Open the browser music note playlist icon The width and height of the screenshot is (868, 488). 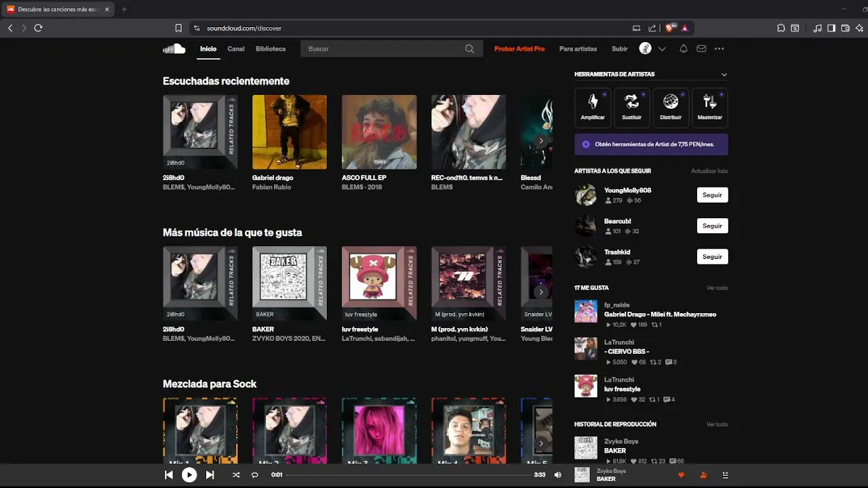[817, 28]
